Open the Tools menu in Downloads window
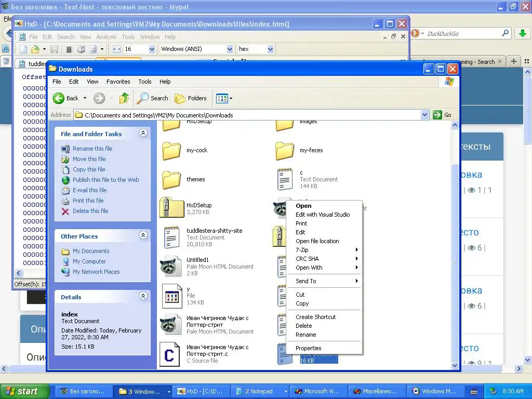This screenshot has height=399, width=532. click(144, 82)
